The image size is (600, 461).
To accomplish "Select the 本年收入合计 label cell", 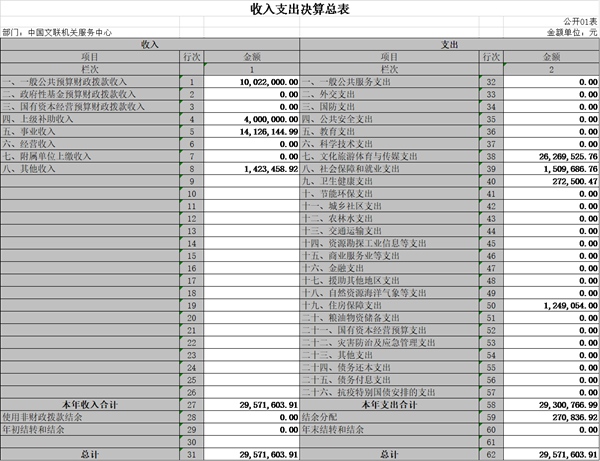I will point(90,404).
